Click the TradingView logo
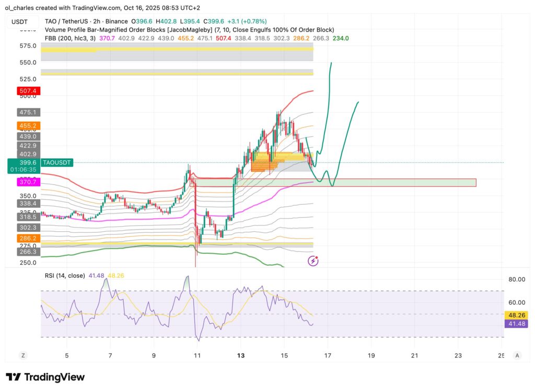Image resolution: width=535 pixels, height=392 pixels. tap(45, 377)
